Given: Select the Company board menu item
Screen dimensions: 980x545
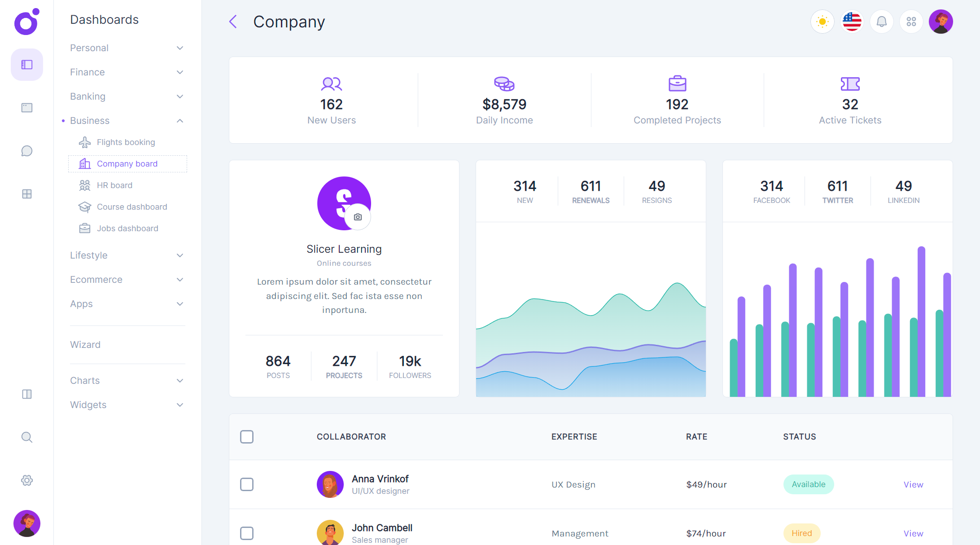Looking at the screenshot, I should 127,163.
